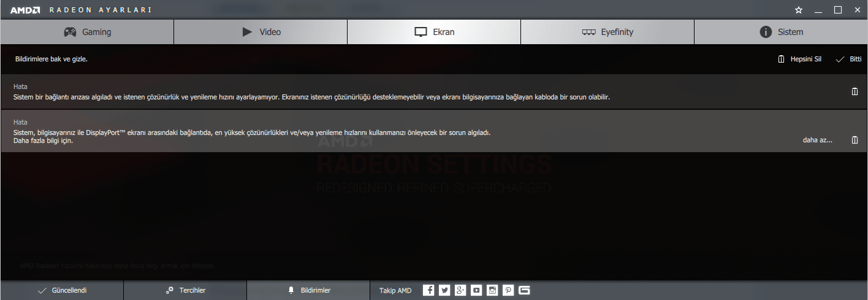Delete the first Hata notification with trash icon
The height and width of the screenshot is (300, 868).
[855, 91]
